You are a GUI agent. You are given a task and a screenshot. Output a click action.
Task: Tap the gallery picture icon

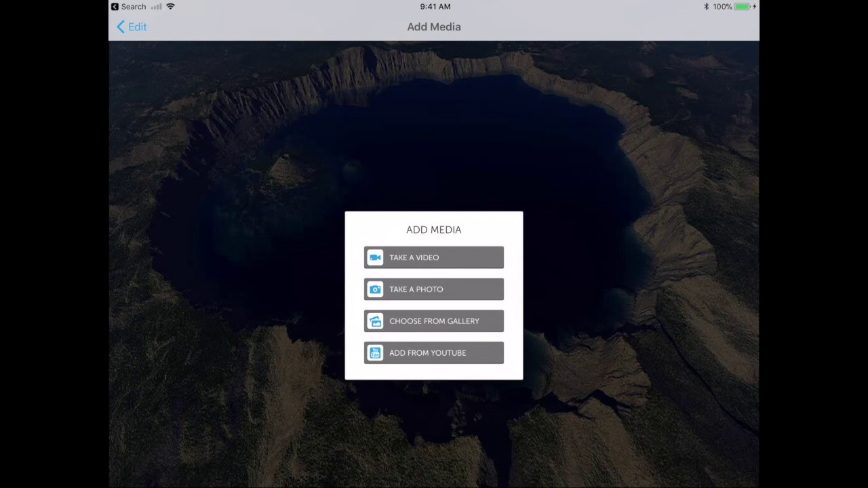click(x=375, y=321)
